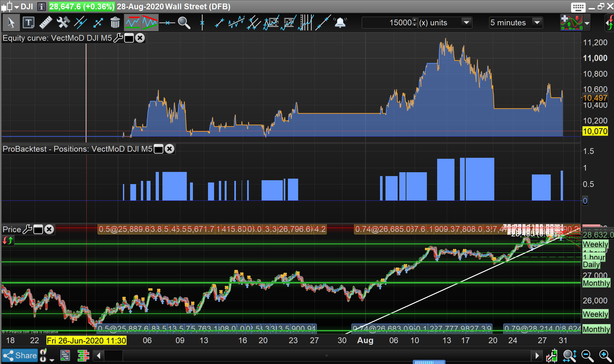The width and height of the screenshot is (614, 364).
Task: Toggle horizontal support and resistance lines
Action: pos(133,23)
